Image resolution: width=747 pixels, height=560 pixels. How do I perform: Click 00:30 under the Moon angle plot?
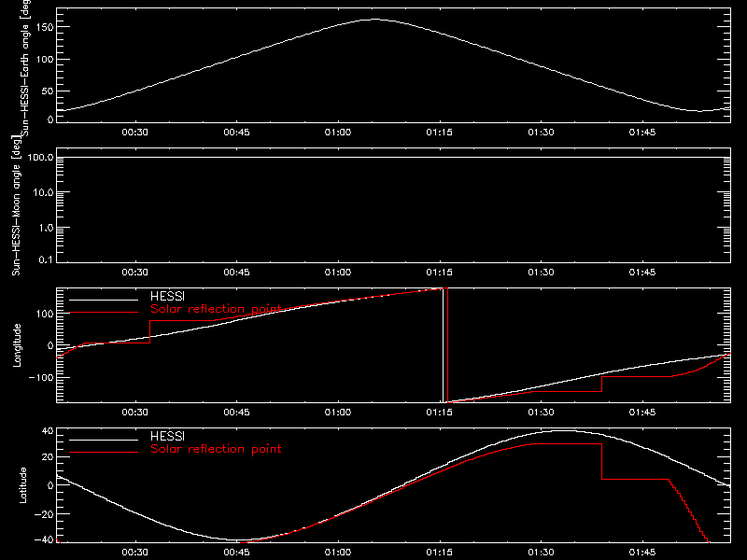[x=134, y=273]
